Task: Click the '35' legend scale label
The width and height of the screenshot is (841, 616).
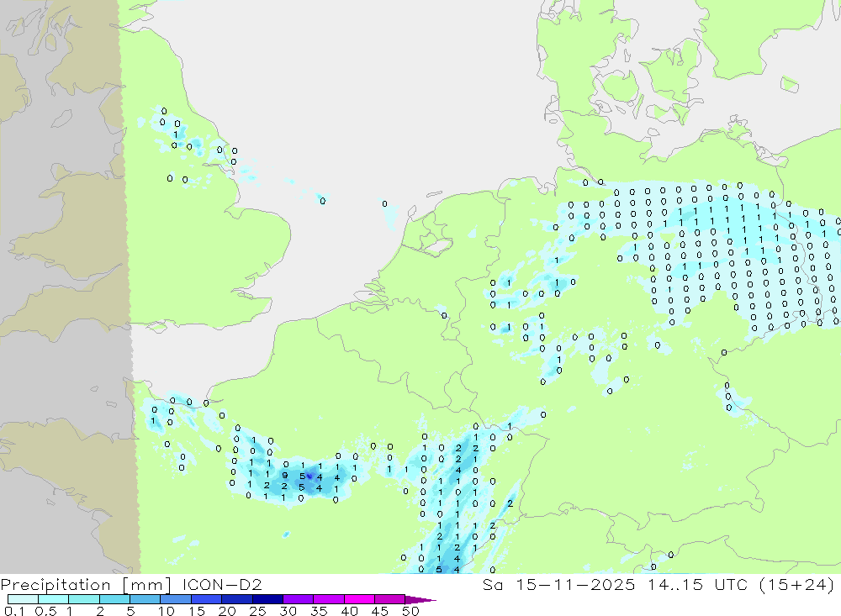Action: (x=319, y=611)
